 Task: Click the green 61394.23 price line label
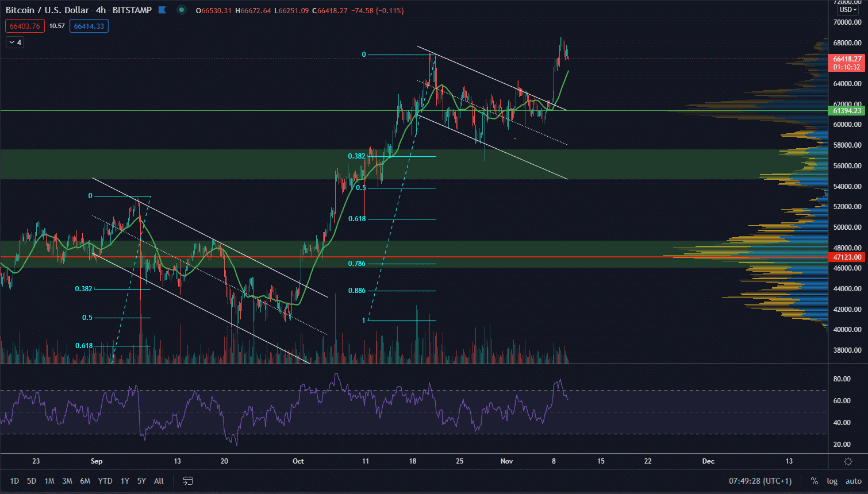pos(847,110)
